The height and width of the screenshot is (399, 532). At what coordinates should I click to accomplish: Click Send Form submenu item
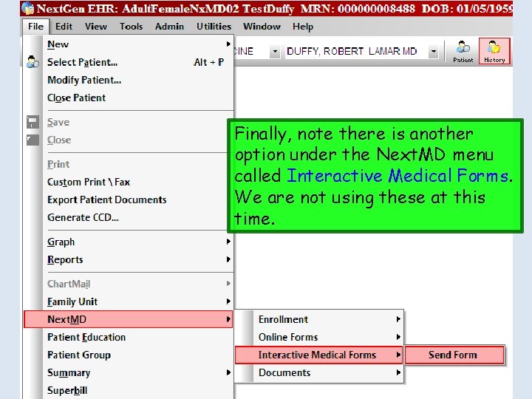point(454,355)
